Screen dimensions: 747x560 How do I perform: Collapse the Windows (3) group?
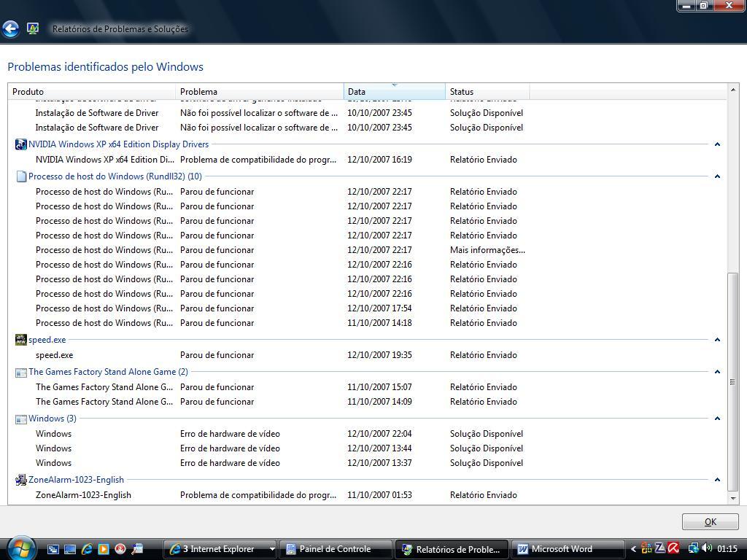[x=717, y=419]
